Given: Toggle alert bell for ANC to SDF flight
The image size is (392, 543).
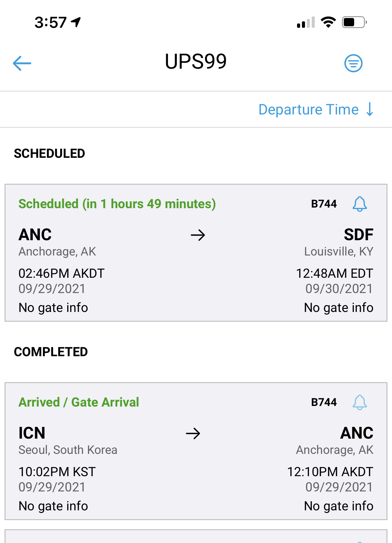Looking at the screenshot, I should [x=360, y=204].
